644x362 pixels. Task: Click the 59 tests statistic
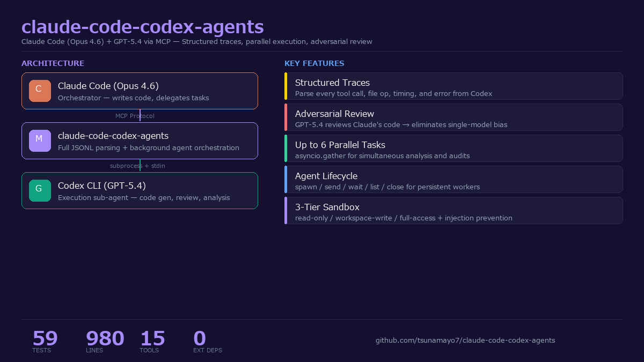pyautogui.click(x=45, y=338)
